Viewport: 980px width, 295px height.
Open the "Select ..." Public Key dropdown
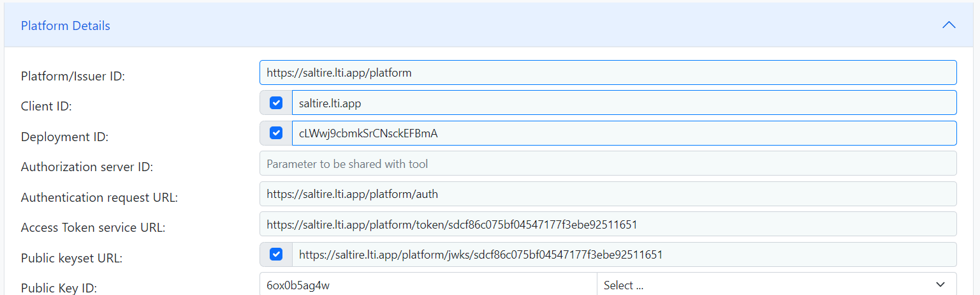click(777, 285)
